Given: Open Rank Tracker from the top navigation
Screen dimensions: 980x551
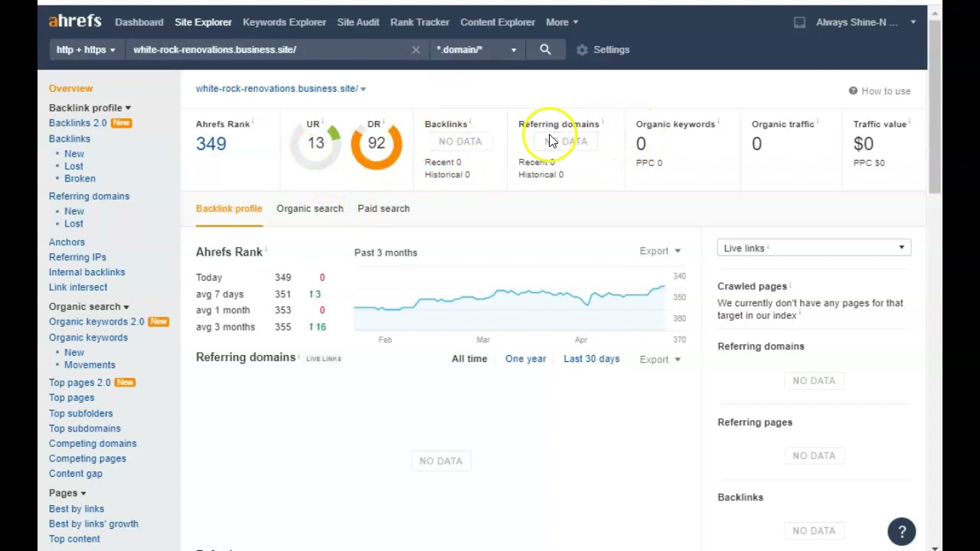Looking at the screenshot, I should (420, 22).
